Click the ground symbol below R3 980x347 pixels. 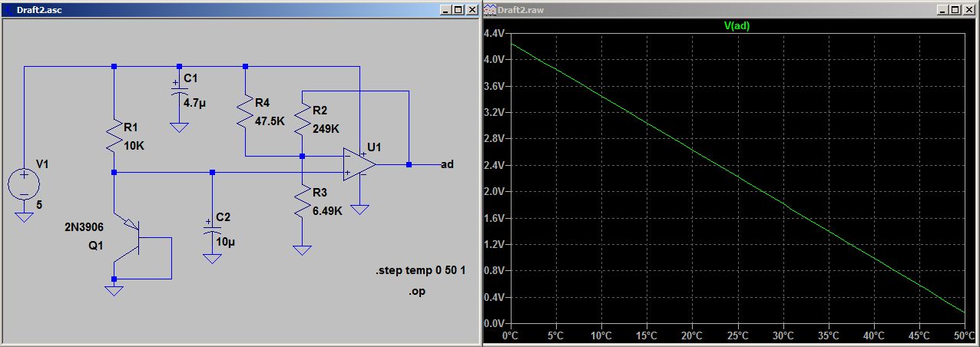[x=303, y=250]
